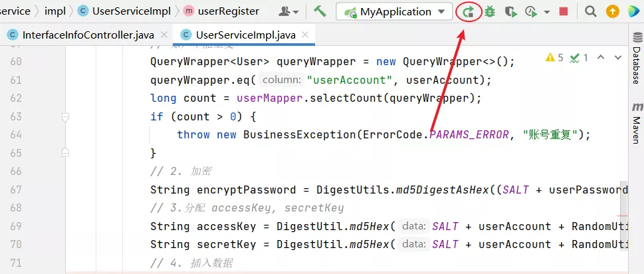Click the yellow warnings indicator showing 5
The image size is (644, 274).
(x=554, y=57)
